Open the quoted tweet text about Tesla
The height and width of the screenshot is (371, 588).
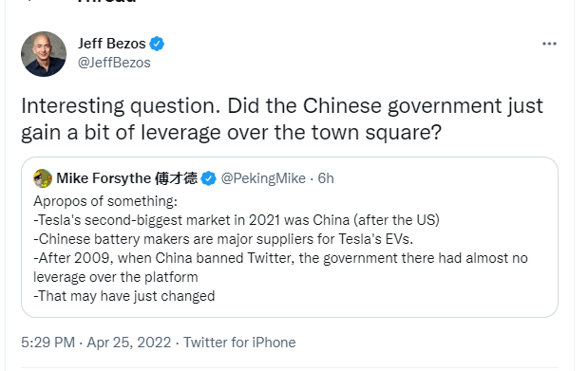pyautogui.click(x=280, y=249)
